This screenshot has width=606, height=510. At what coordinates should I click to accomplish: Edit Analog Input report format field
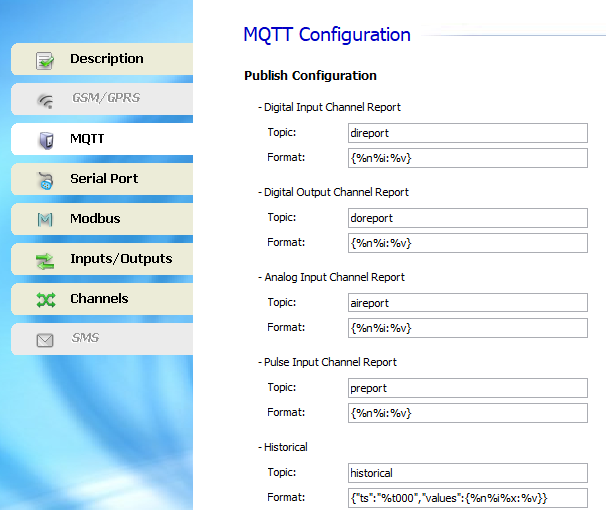coord(468,328)
